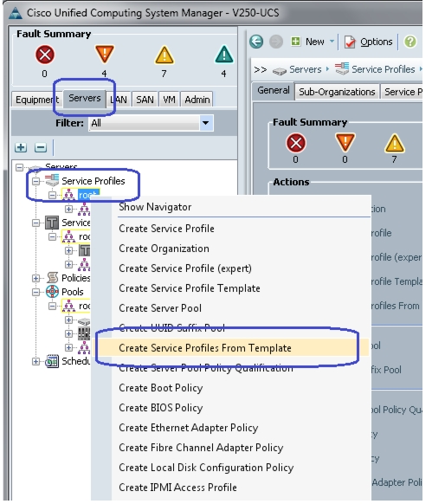
Task: Choose Create Ethernet Adapter Policy
Action: [x=189, y=428]
